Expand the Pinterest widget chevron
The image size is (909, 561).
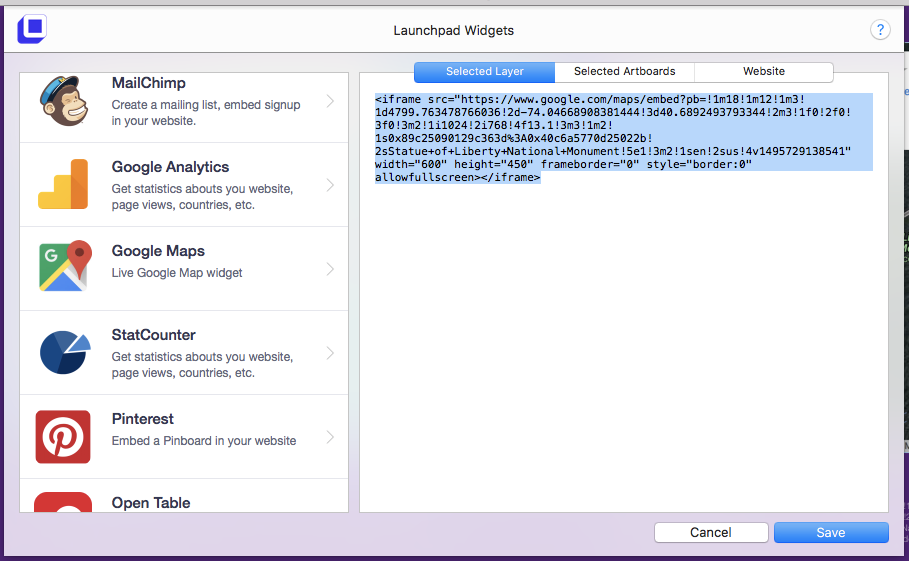coord(330,438)
